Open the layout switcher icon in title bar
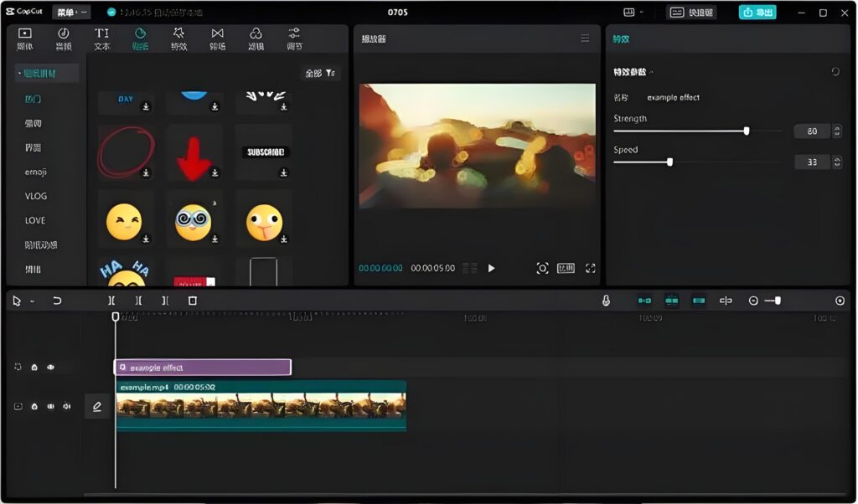The image size is (858, 504). pyautogui.click(x=628, y=12)
